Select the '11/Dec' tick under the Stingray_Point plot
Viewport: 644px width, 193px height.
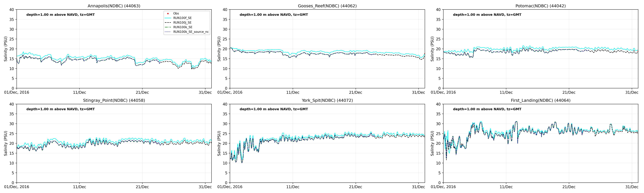pyautogui.click(x=80, y=187)
